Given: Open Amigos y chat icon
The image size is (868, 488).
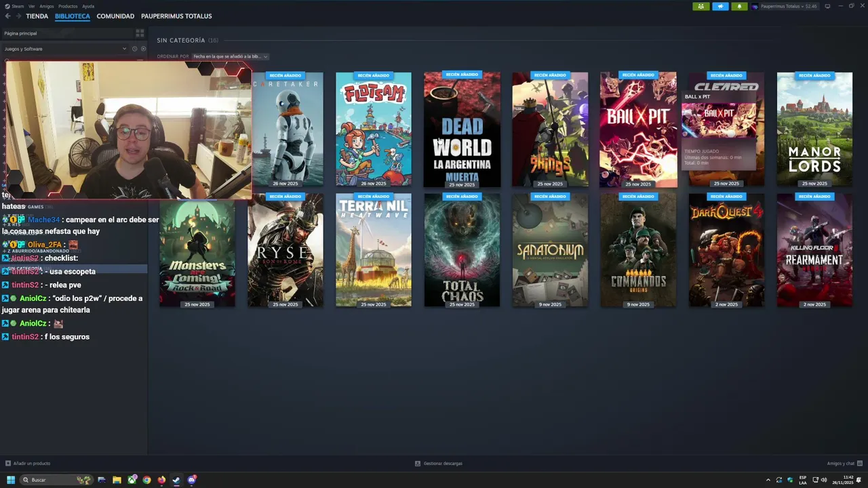Looking at the screenshot, I should point(860,464).
